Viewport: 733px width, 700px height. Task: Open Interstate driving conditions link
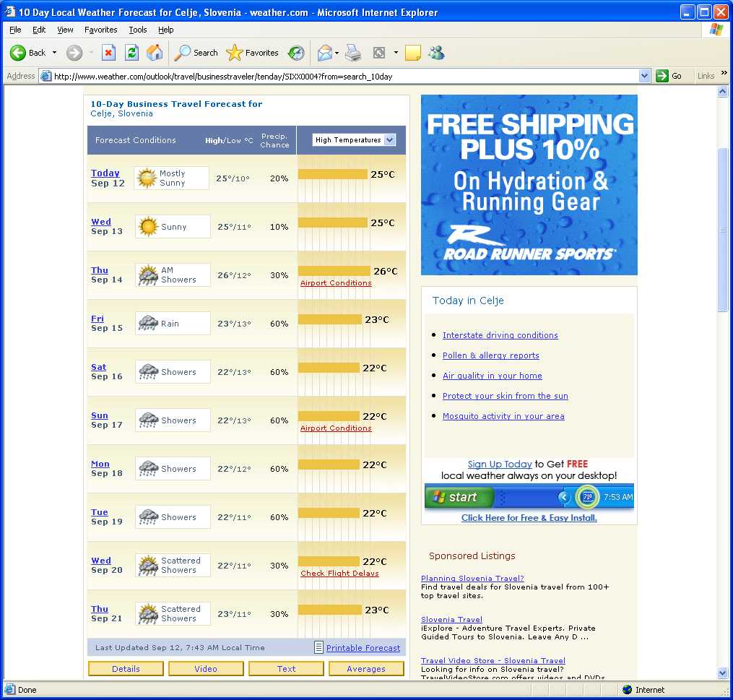coord(500,335)
